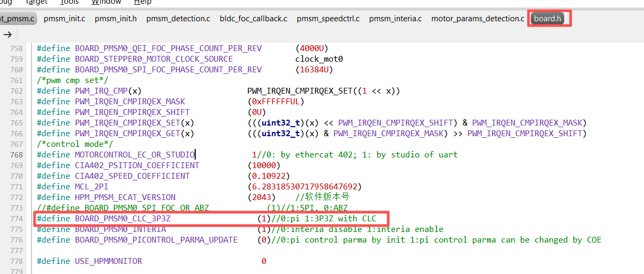Click line number 758 in gutter
Screen dimensions: 644x274
tap(16, 48)
